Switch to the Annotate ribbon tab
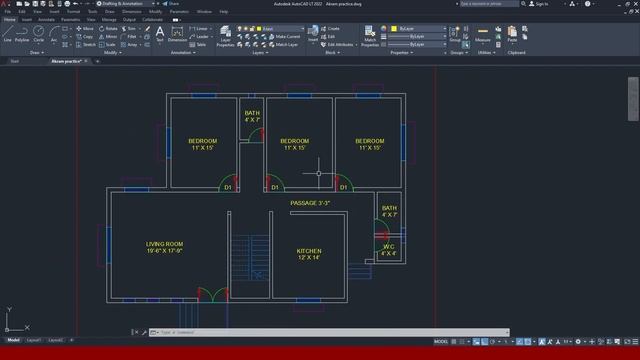Viewport: 640px width, 360px height. [46, 20]
